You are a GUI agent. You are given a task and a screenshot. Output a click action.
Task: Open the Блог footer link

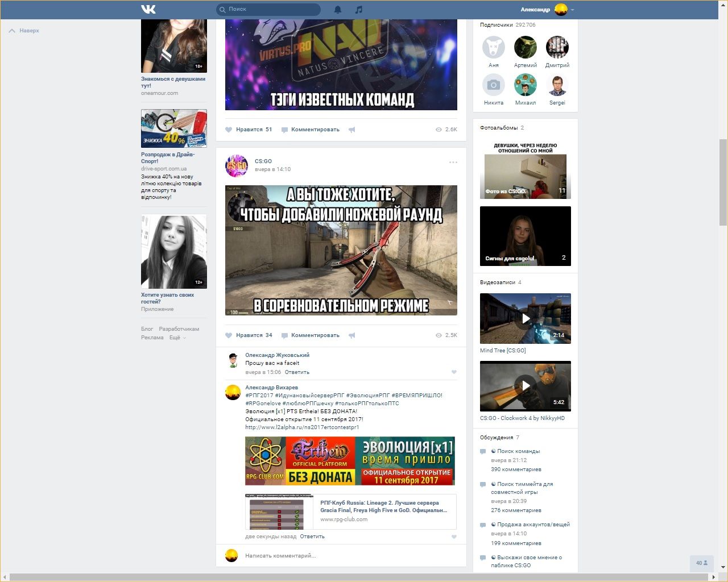tap(147, 329)
